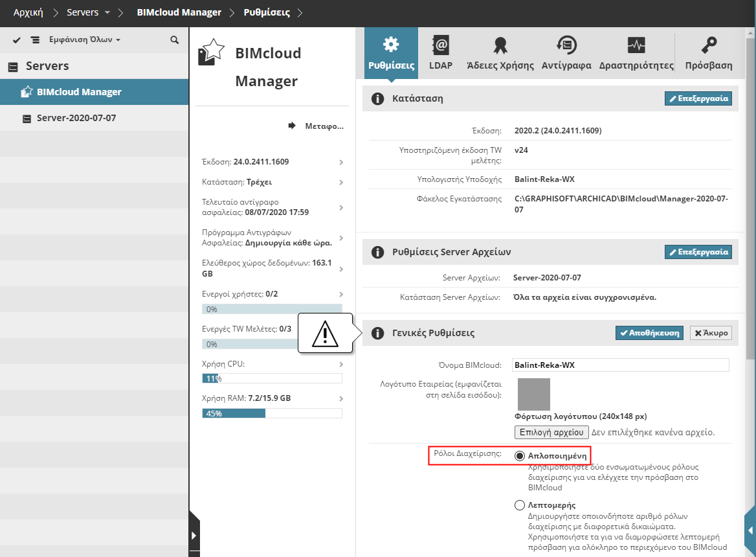Switch to the Ρυθμίσεις tab
756x557 pixels.
tap(391, 52)
